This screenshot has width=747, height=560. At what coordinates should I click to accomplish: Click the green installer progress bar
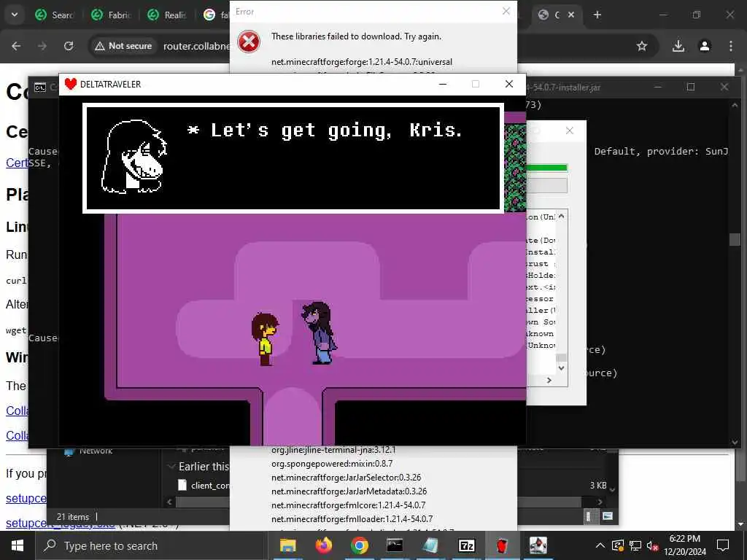[x=546, y=168]
